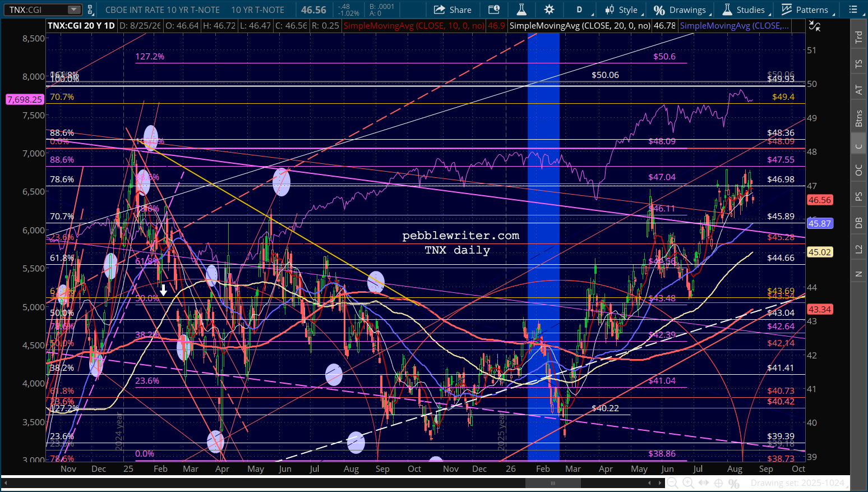Click the red 43.34 price bubble
This screenshot has width=868, height=492.
click(820, 310)
